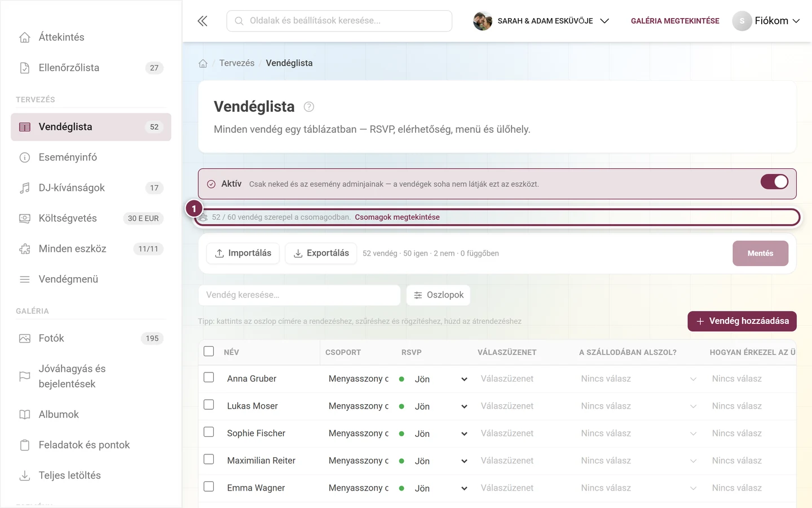Open hotel stay dropdown for Lukas Moser

[639, 406]
